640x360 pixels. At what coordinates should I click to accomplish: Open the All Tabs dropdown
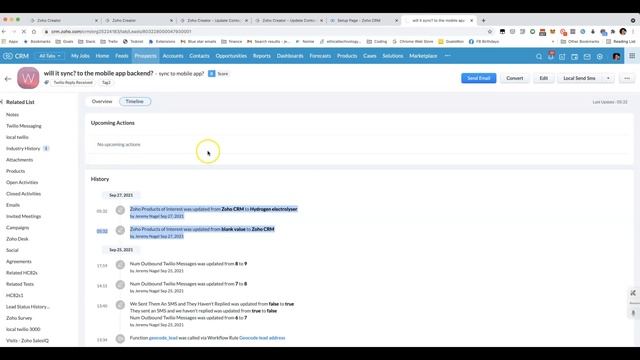[50, 56]
